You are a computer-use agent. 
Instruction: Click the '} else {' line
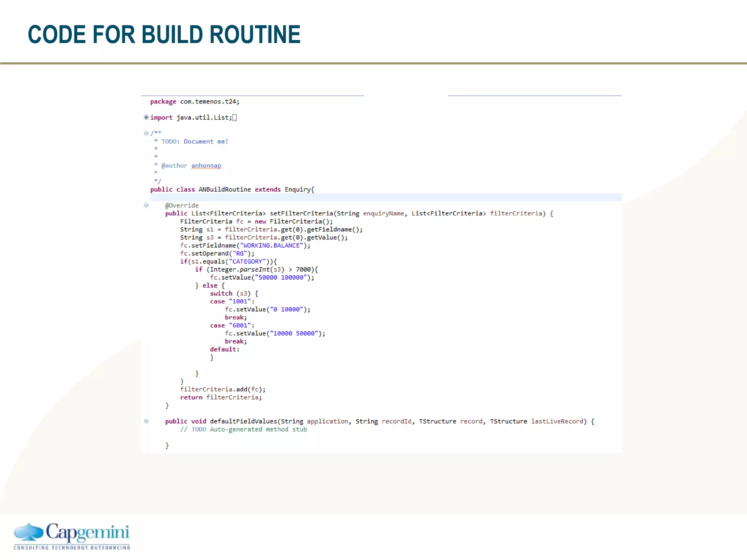(x=210, y=285)
